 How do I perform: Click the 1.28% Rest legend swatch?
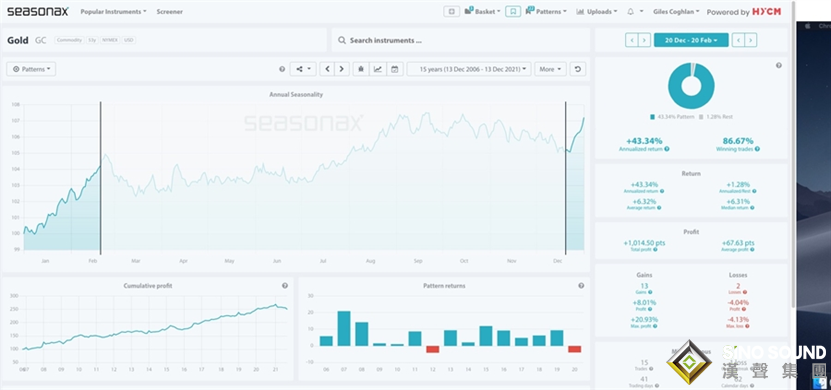point(701,117)
